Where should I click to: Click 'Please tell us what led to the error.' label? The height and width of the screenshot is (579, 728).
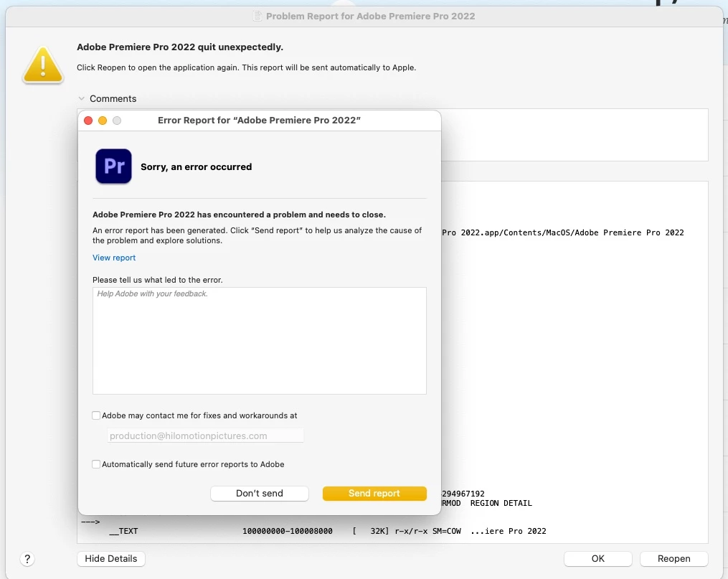pos(157,280)
